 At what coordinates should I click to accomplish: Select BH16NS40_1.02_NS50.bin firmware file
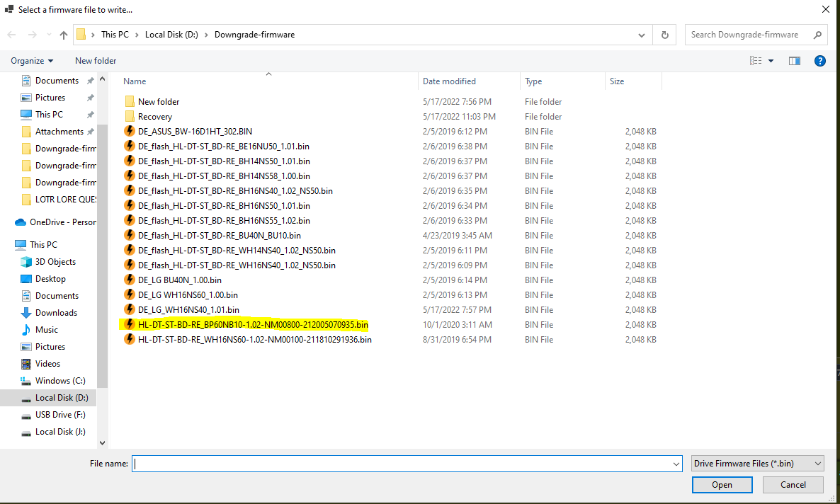pyautogui.click(x=235, y=191)
